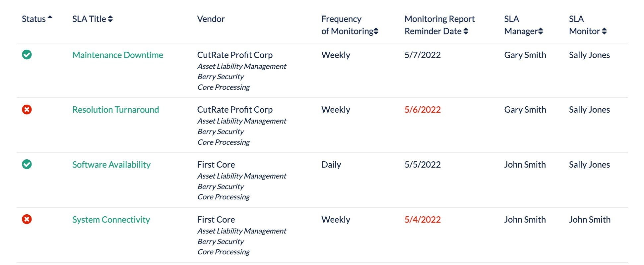Click the red 5/4/2022 reminder date
The width and height of the screenshot is (644, 265).
(x=422, y=220)
